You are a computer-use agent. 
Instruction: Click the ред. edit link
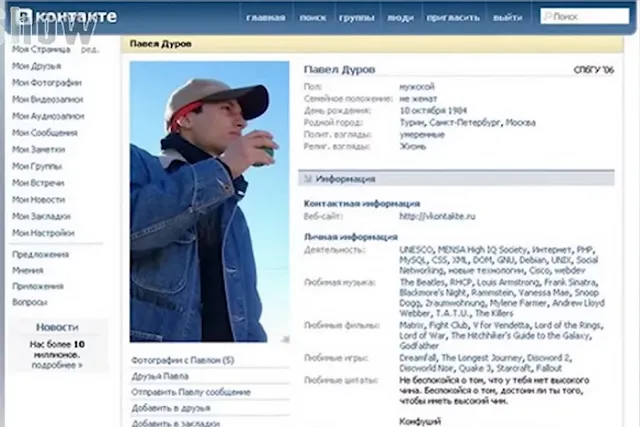point(90,49)
